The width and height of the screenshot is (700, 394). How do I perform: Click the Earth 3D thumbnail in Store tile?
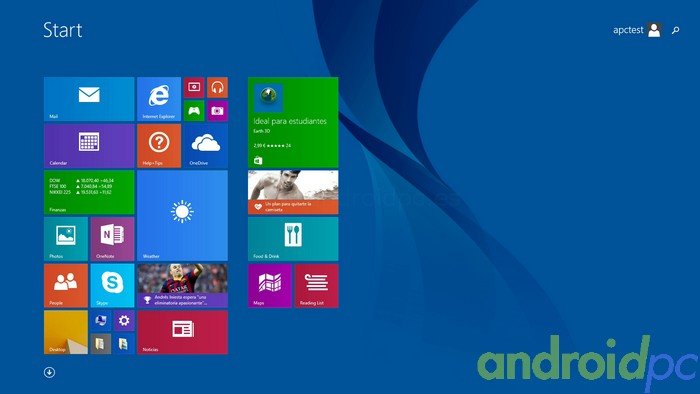click(x=268, y=97)
